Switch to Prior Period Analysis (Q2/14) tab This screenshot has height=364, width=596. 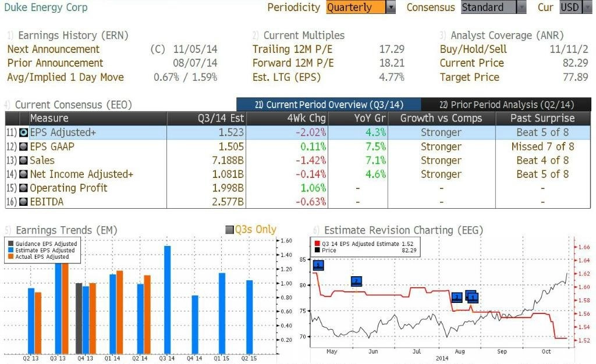tap(506, 105)
